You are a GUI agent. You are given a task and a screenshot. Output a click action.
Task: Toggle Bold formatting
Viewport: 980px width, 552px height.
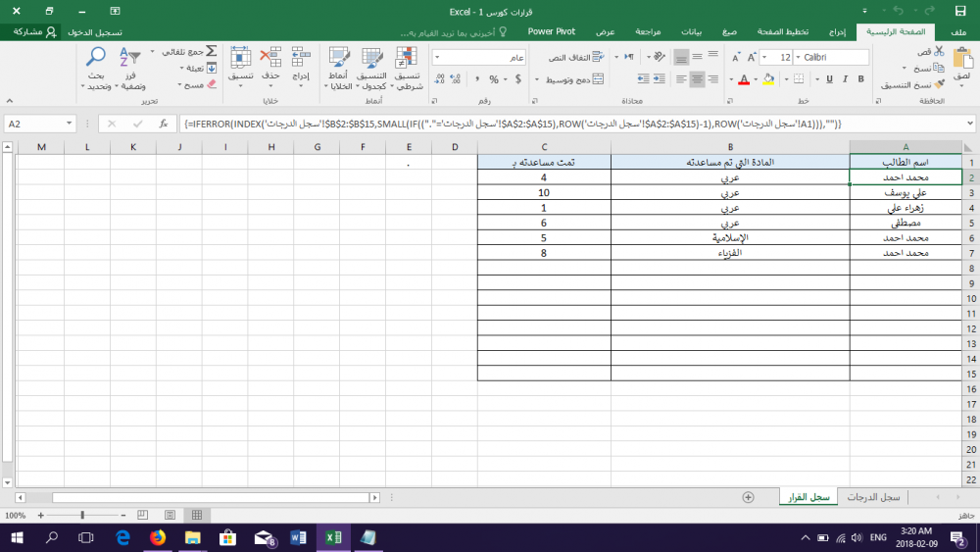[x=859, y=79]
